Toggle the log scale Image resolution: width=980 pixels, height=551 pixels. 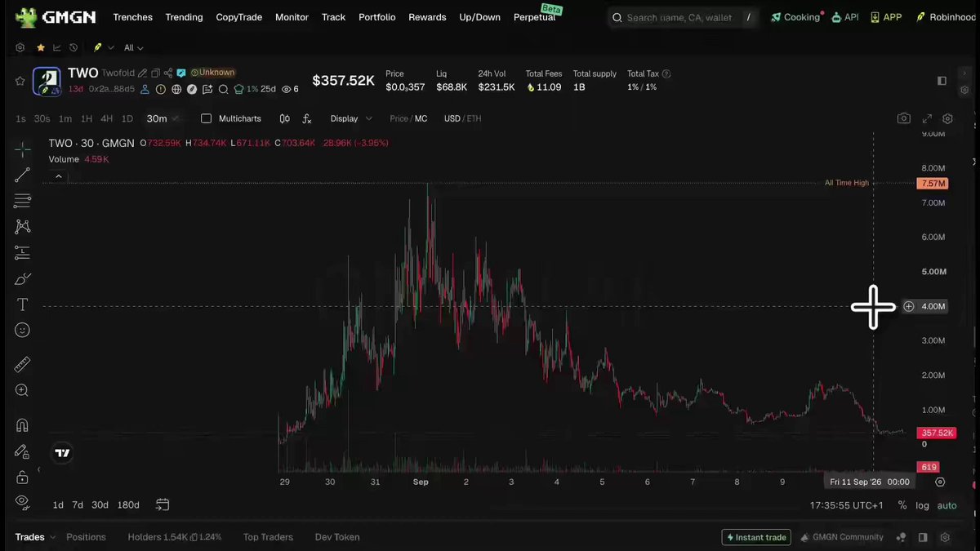(922, 505)
